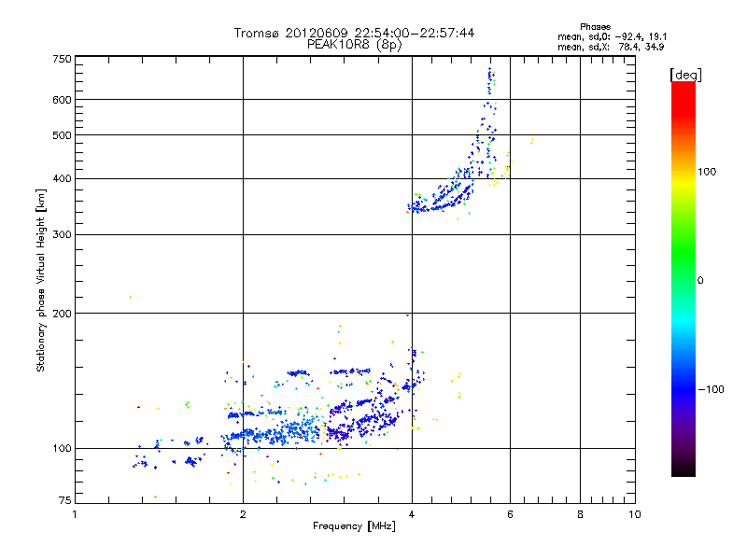
Task: Click the y-axis tick label '500'
Action: (62, 135)
